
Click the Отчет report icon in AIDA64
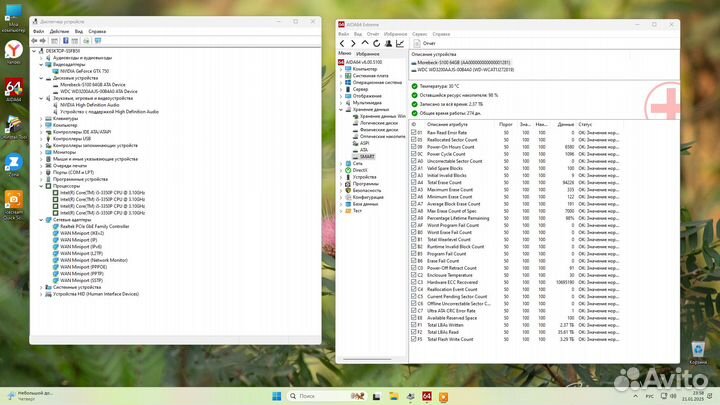point(417,43)
